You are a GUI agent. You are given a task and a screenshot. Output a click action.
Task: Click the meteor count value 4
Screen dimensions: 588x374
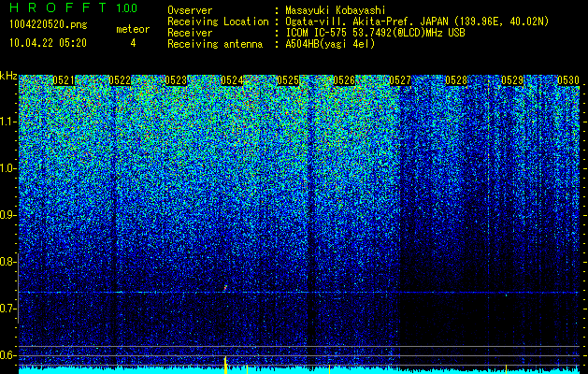(x=133, y=43)
